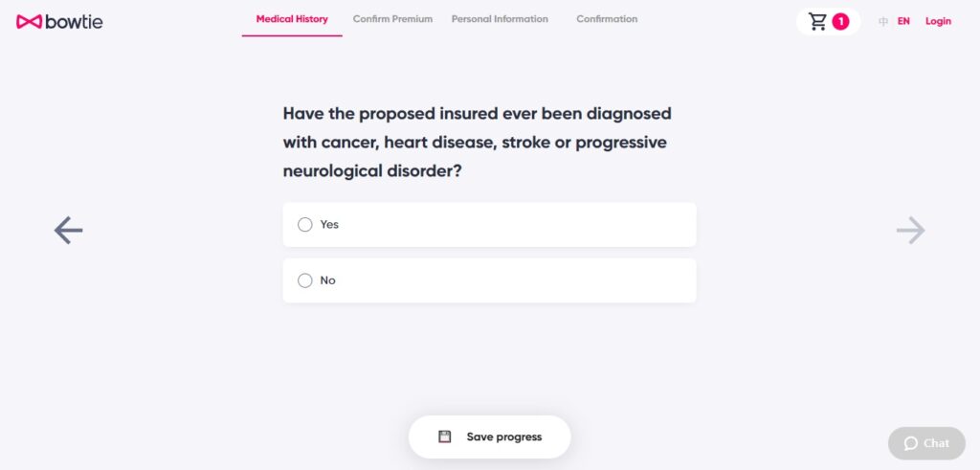Go back with the left arrow
This screenshot has height=470, width=980.
pos(68,230)
